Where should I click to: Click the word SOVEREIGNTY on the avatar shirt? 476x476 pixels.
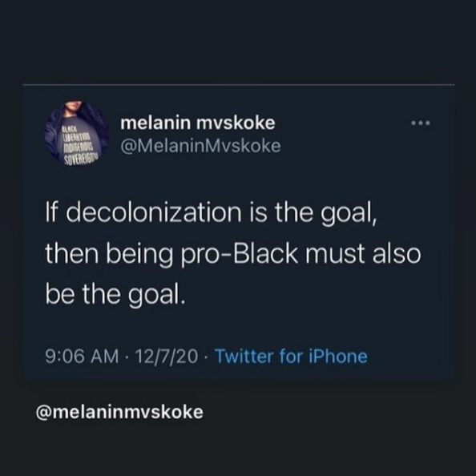pyautogui.click(x=81, y=159)
